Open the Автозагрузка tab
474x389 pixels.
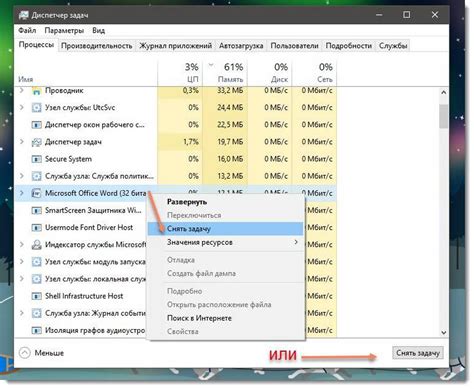(241, 46)
